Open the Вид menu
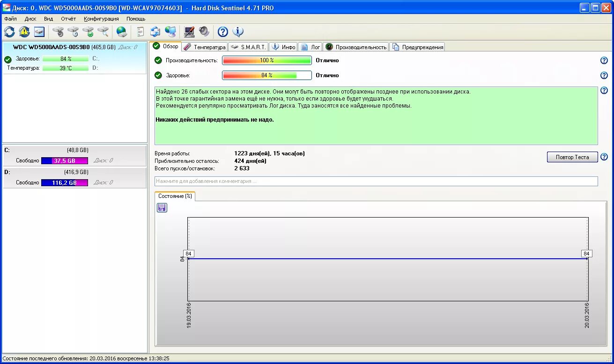Image resolution: width=614 pixels, height=364 pixels. (x=48, y=19)
